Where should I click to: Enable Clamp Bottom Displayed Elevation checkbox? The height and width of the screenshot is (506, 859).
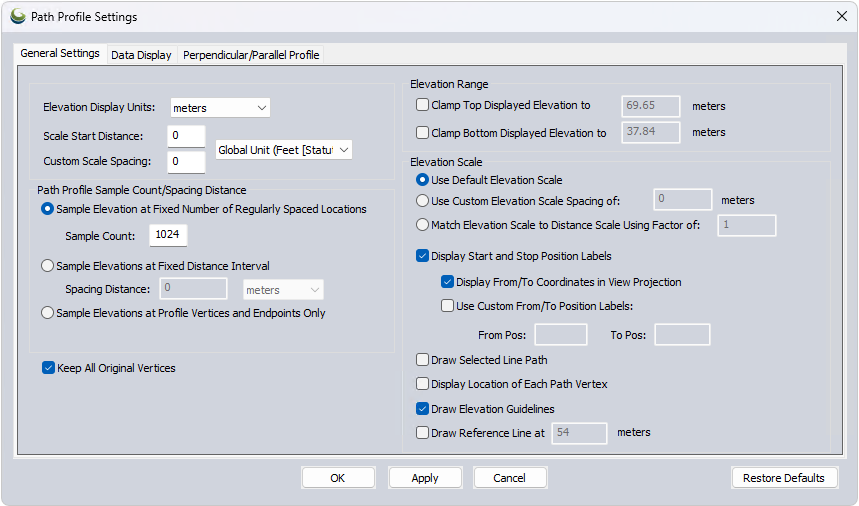pos(422,132)
